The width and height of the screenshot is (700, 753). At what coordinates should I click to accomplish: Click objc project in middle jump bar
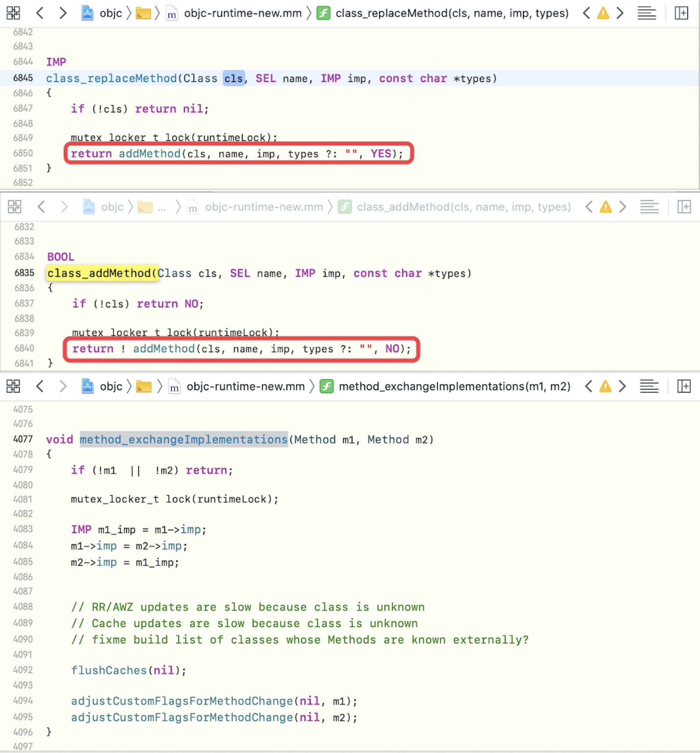[x=112, y=207]
